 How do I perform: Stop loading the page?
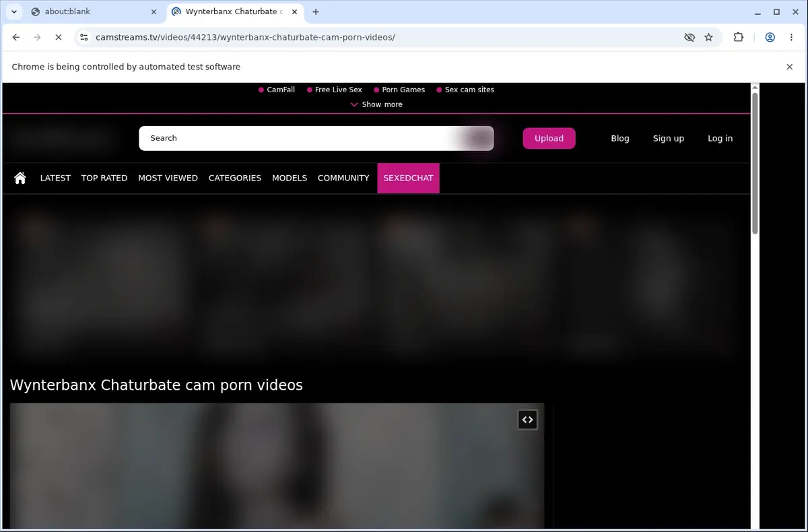pyautogui.click(x=58, y=38)
